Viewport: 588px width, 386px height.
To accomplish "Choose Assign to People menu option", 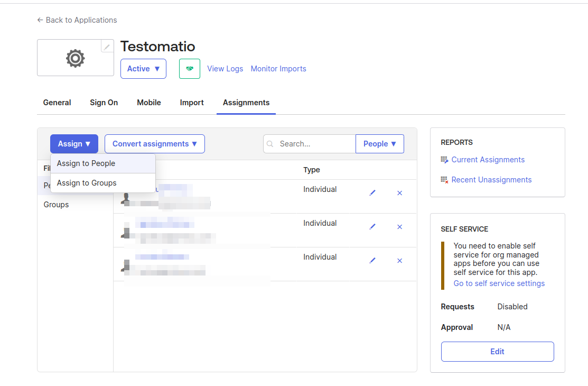I will click(x=86, y=163).
